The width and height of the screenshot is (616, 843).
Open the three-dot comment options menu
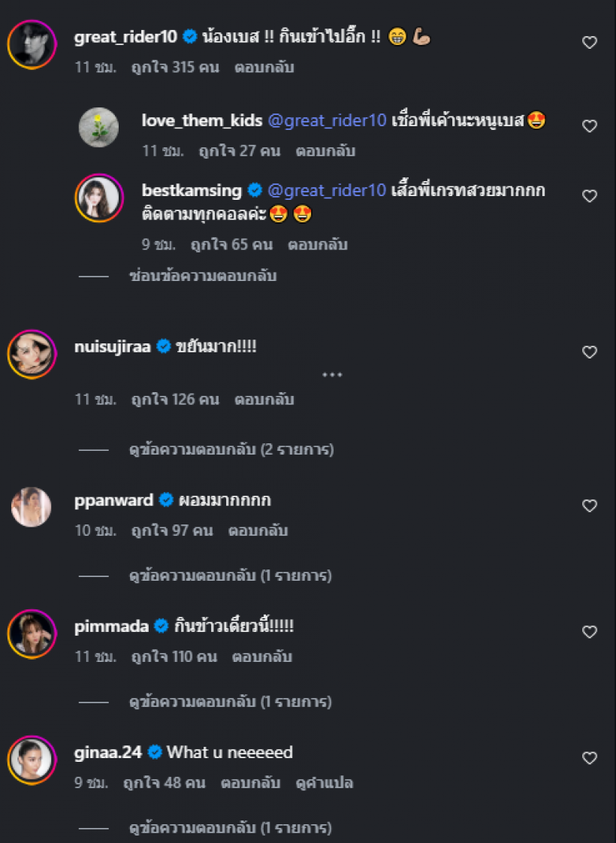click(x=333, y=374)
